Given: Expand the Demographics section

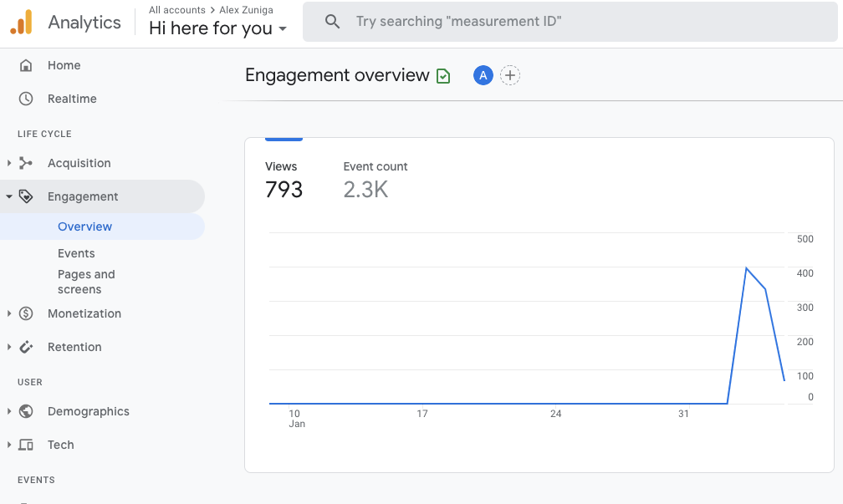Looking at the screenshot, I should [9, 411].
